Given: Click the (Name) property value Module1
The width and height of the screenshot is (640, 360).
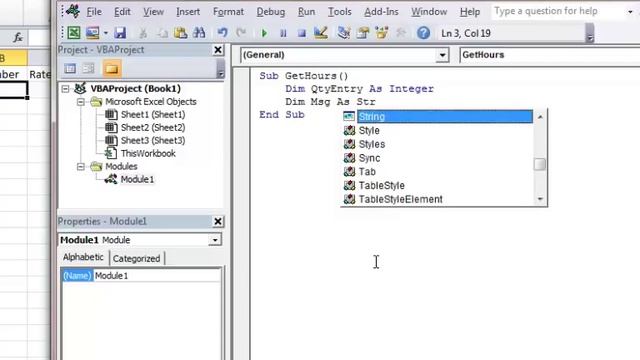Looking at the screenshot, I should pyautogui.click(x=157, y=276).
